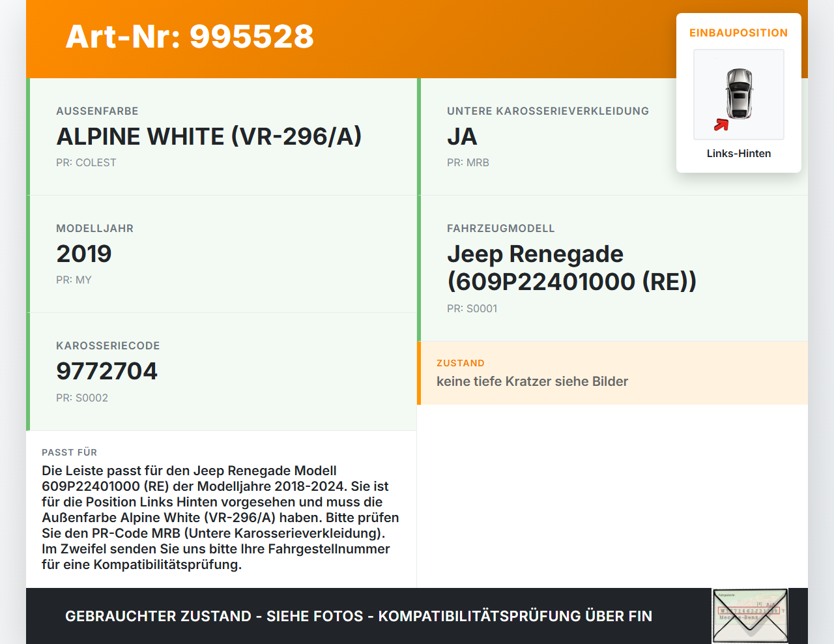834x644 pixels.
Task: Click the GEBRAUCHTER ZUSTAND footer banner text
Action: (x=358, y=616)
